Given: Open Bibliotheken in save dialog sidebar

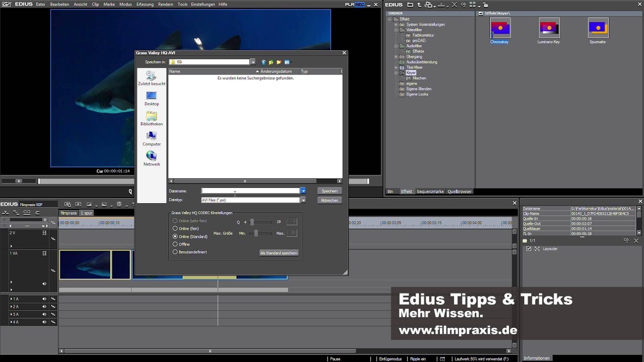Looking at the screenshot, I should click(x=151, y=119).
